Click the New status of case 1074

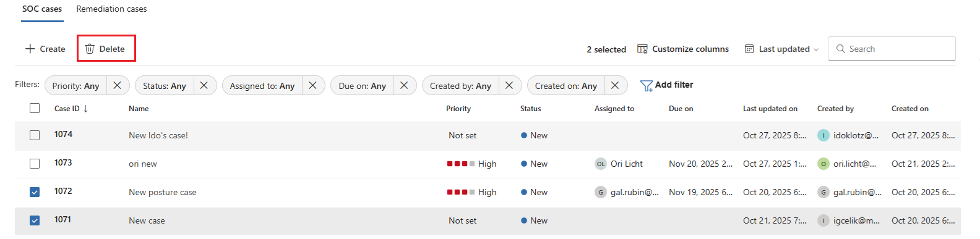[534, 135]
